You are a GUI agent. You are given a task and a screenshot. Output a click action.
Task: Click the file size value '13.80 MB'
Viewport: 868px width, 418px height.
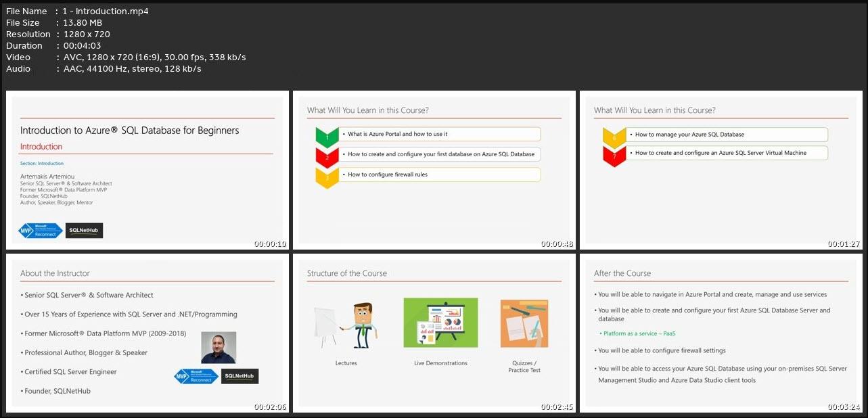83,22
